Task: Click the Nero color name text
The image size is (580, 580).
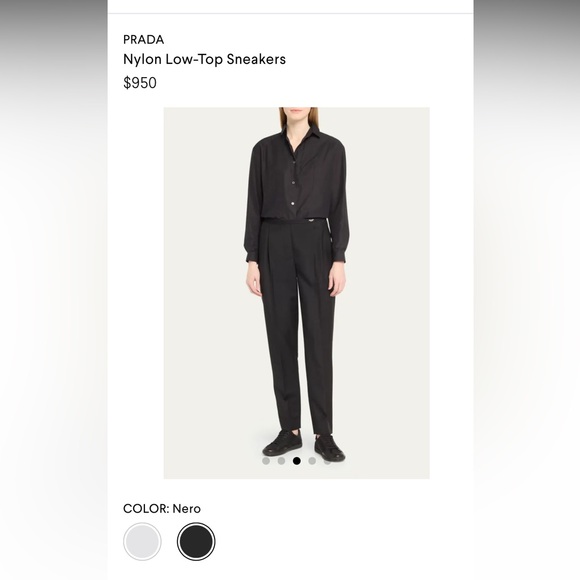Action: (x=186, y=509)
